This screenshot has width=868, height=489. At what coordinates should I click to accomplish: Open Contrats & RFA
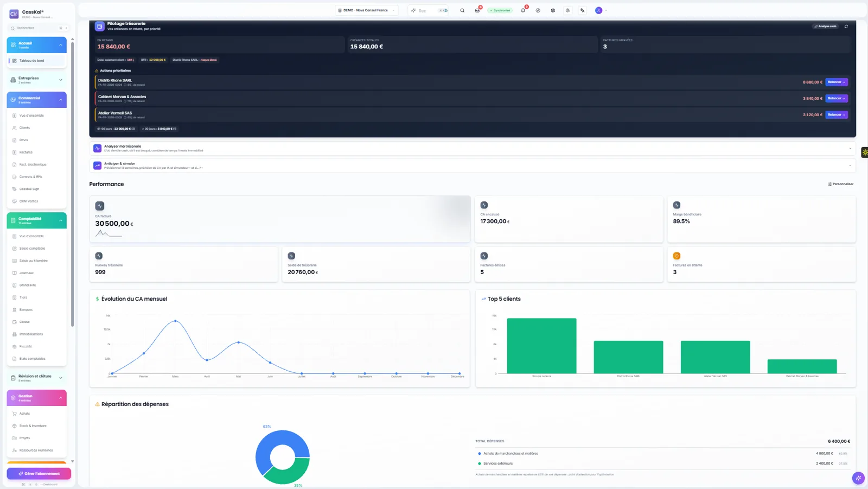coord(37,177)
